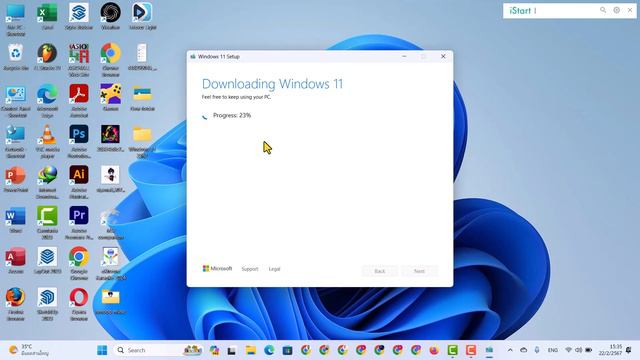Click the Progress: 23% text
Viewport: 640px width, 360px height.
coord(232,116)
